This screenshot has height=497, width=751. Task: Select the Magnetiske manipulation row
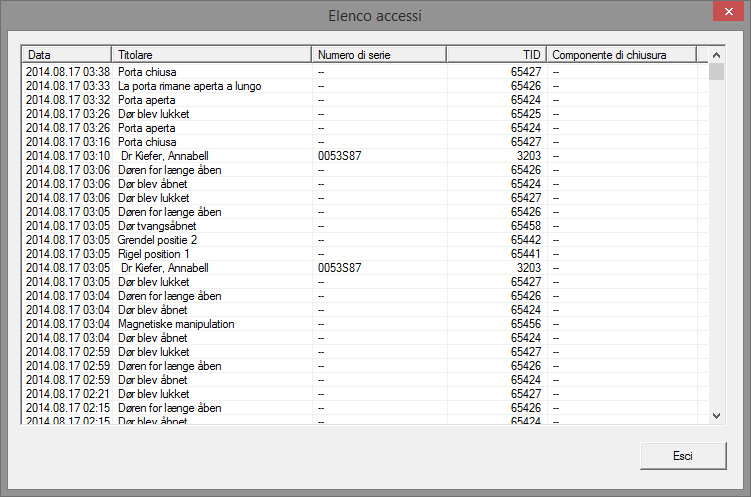click(175, 324)
